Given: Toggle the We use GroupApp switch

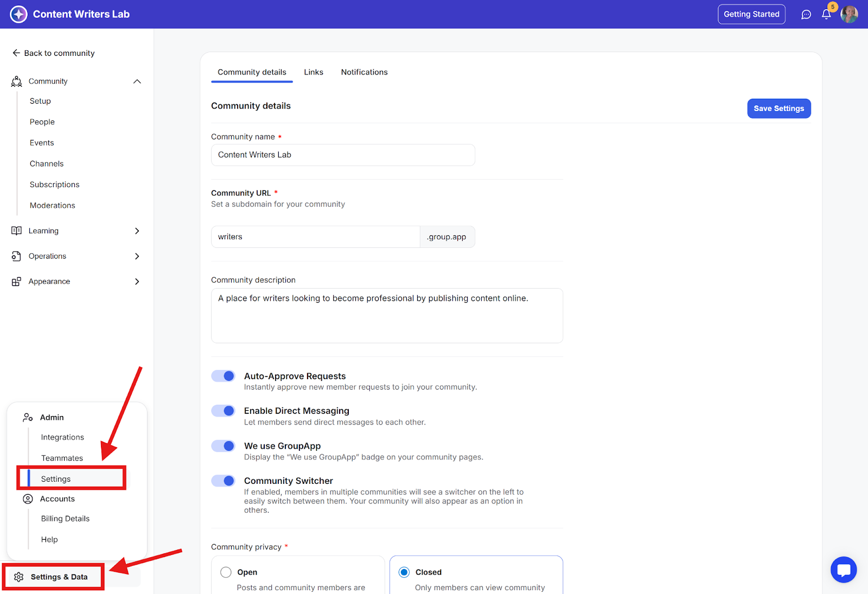Looking at the screenshot, I should [223, 446].
